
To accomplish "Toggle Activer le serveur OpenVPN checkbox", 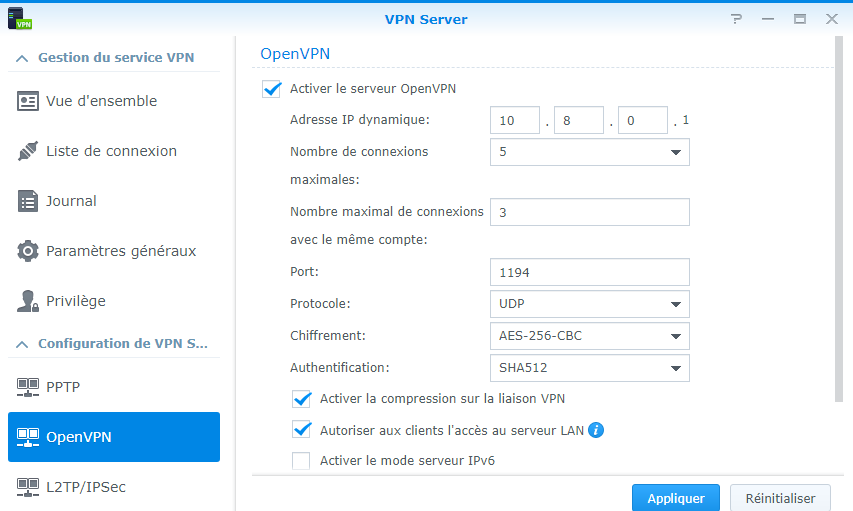I will tap(271, 89).
